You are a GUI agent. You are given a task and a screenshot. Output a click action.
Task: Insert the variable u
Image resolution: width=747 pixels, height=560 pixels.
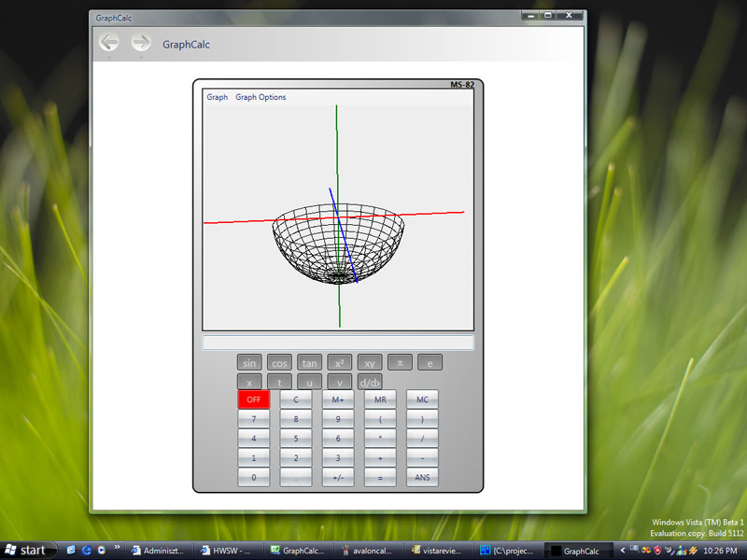(310, 382)
